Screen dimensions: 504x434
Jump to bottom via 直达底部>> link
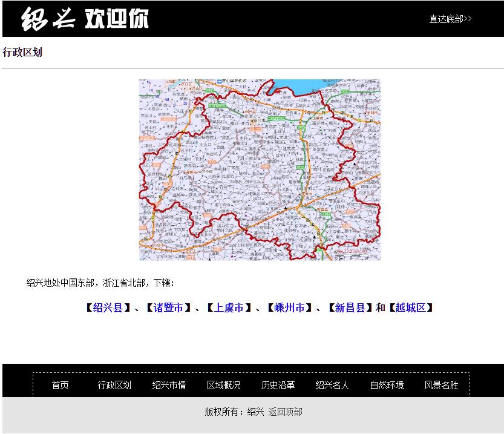450,19
